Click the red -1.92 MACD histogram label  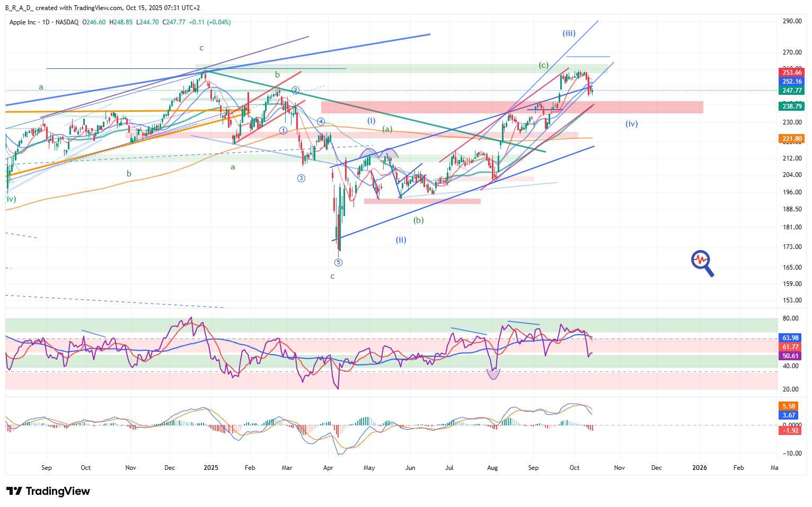791,430
